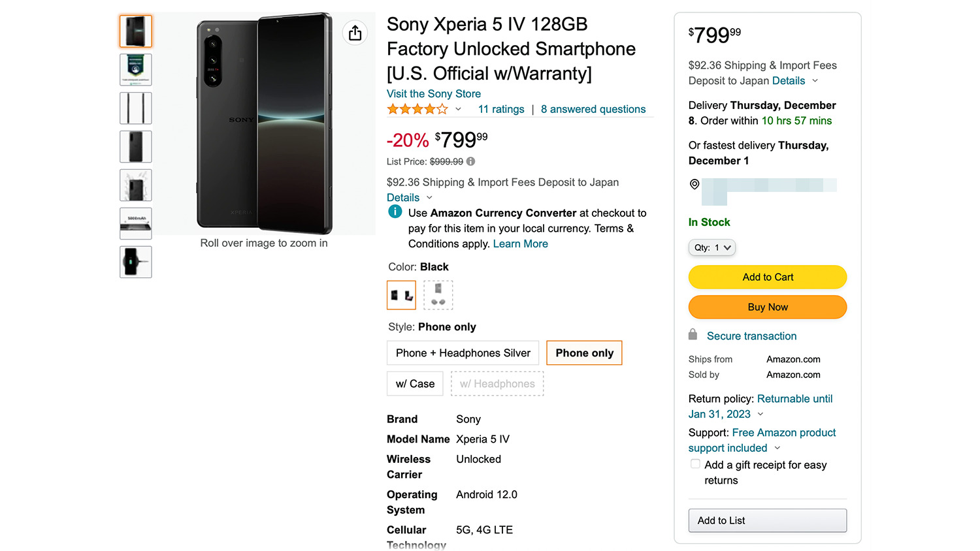Click the star rating icons
This screenshot has height=551, width=980.
click(x=417, y=109)
